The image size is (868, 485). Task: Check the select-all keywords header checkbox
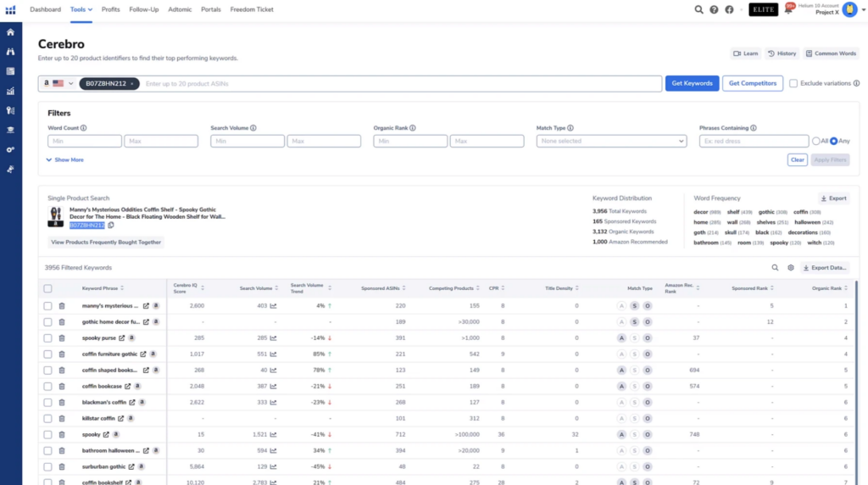tap(47, 288)
